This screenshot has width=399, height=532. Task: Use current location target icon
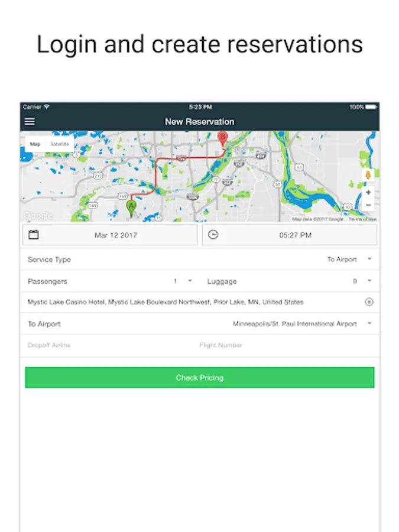pos(369,302)
